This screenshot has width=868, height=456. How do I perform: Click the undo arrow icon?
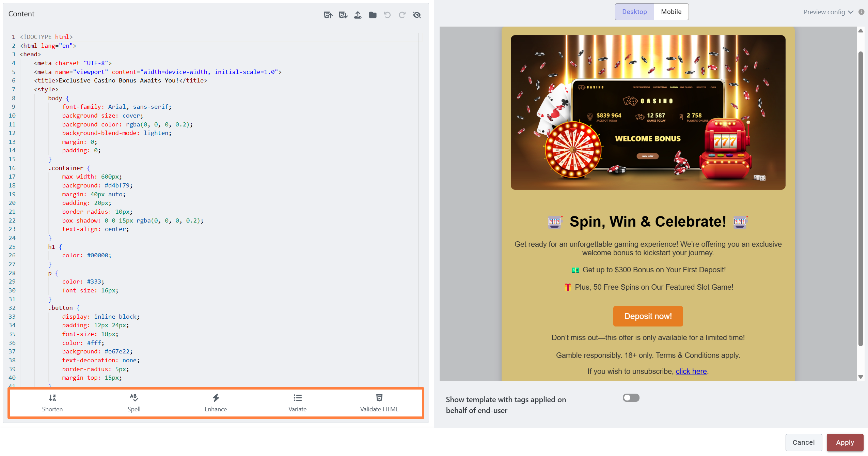(387, 15)
